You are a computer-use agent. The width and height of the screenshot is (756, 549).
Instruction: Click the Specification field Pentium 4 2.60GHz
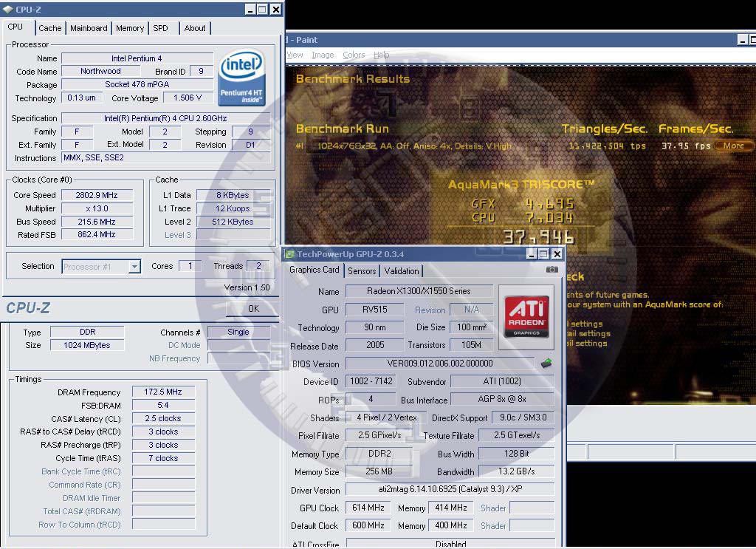tap(165, 118)
